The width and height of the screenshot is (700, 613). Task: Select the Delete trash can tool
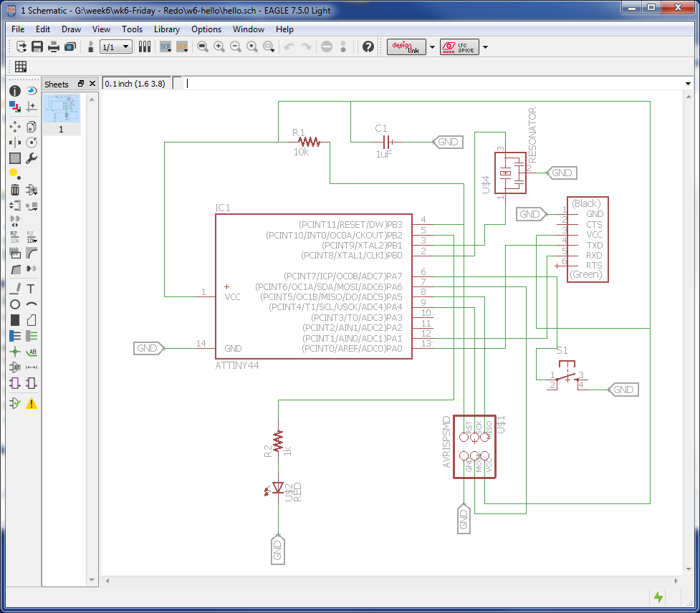coord(15,190)
